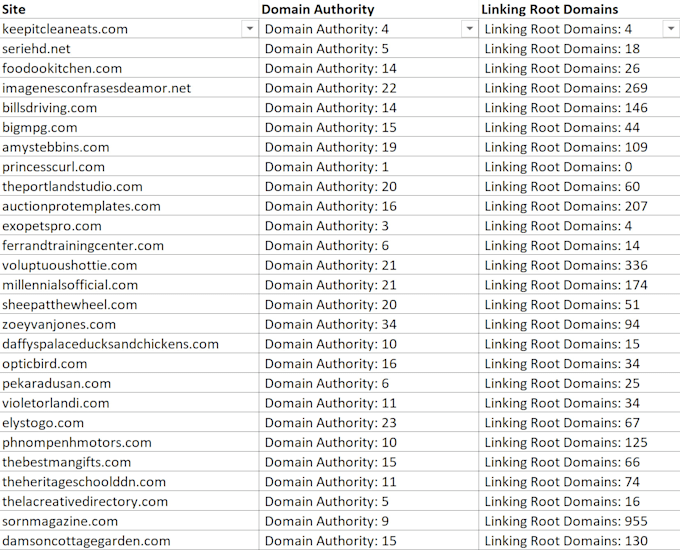Click the seriehd.net cell

coord(129,48)
